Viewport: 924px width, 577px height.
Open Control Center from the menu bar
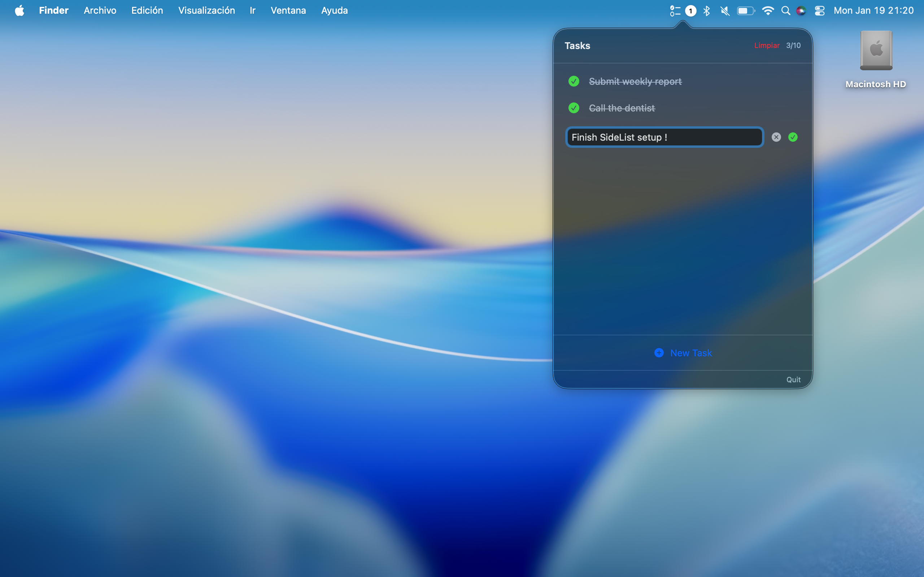coord(819,10)
